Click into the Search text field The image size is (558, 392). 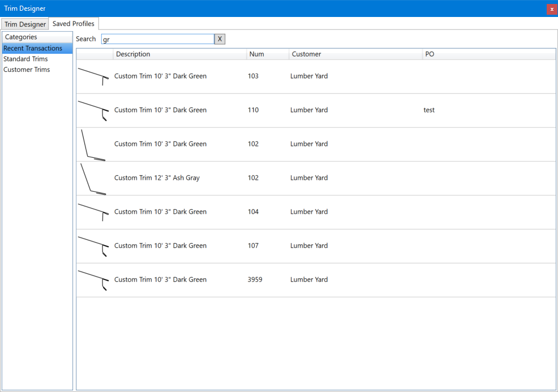(157, 39)
